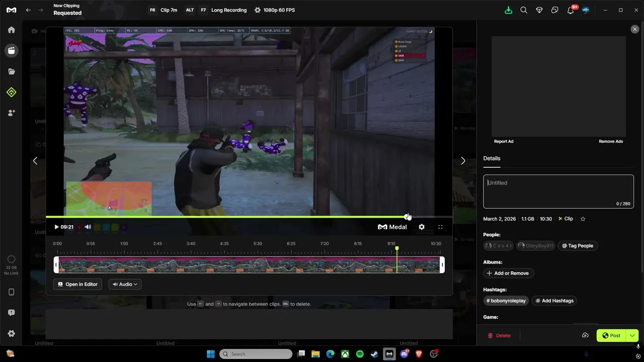Open the help sidebar icon
The image size is (644, 362).
coord(11,313)
